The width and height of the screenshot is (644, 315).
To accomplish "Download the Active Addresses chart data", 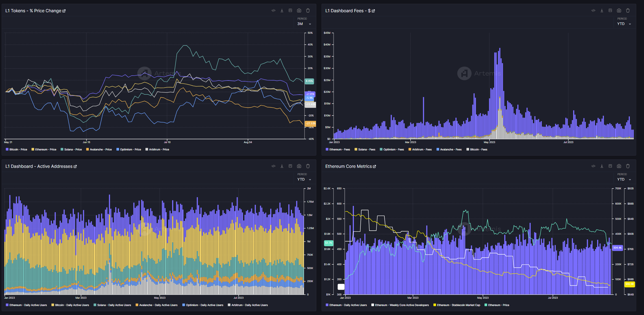I will coord(282,166).
